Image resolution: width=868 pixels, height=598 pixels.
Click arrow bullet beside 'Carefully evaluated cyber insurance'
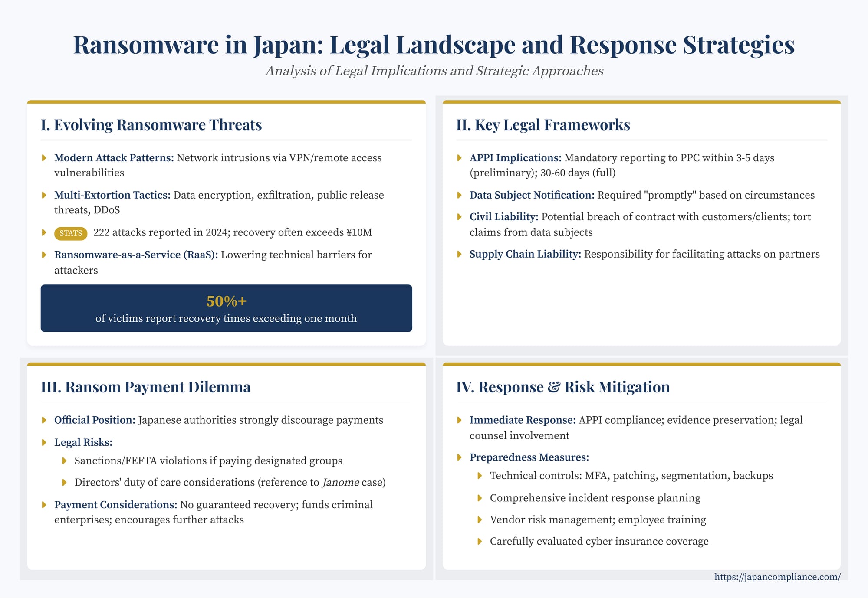(x=480, y=542)
